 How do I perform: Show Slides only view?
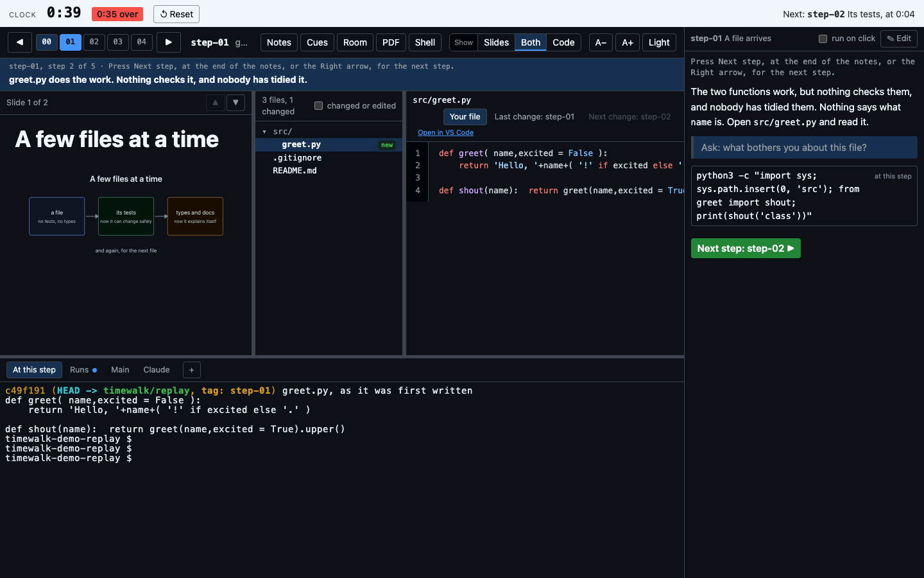tap(496, 42)
